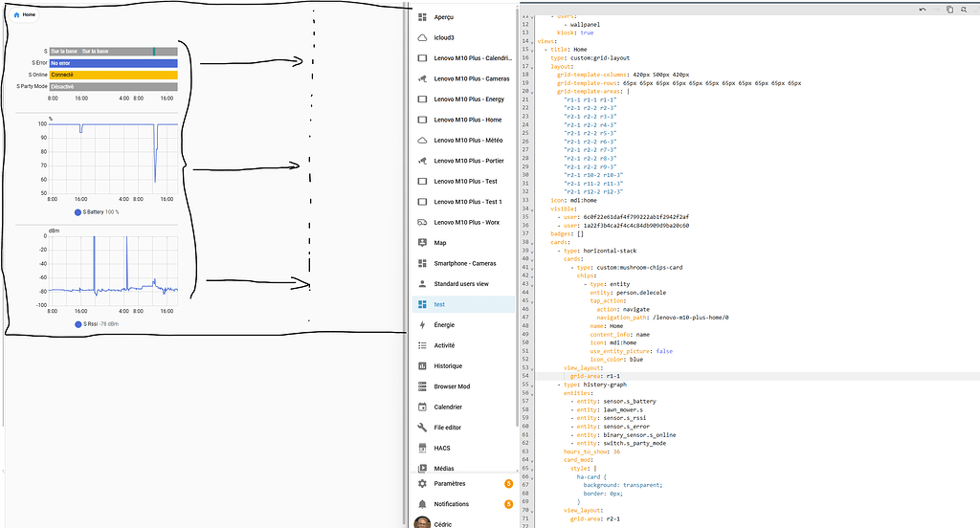Click 'type: custom:grid-layout' code line

coord(590,58)
